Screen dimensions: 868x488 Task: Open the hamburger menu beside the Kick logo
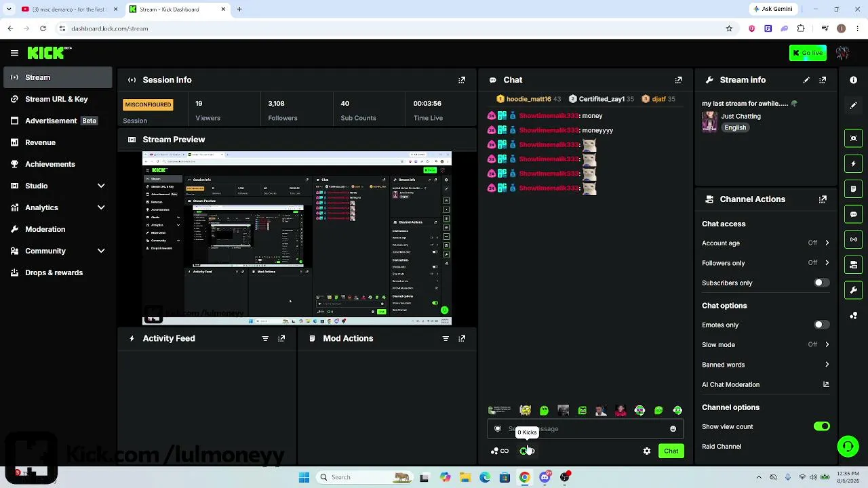coord(14,53)
